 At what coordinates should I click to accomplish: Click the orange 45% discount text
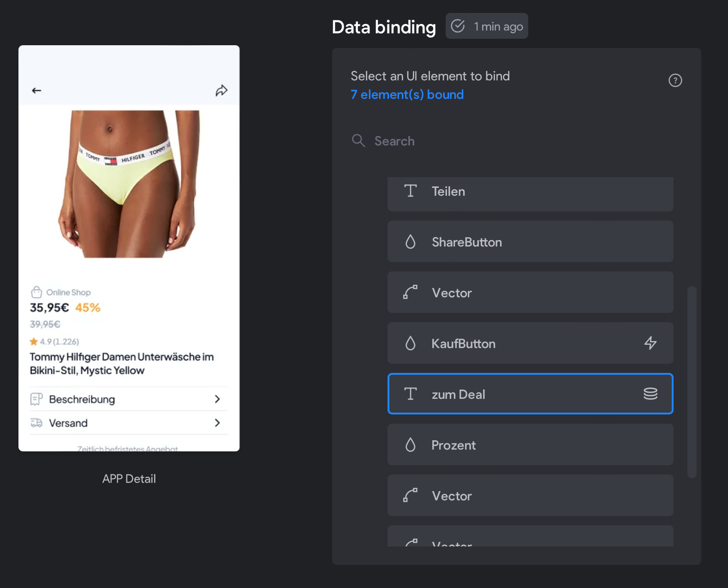tap(88, 308)
